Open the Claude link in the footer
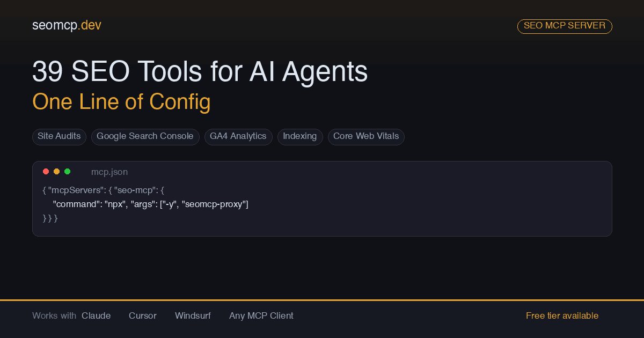This screenshot has width=644, height=338. tap(96, 316)
